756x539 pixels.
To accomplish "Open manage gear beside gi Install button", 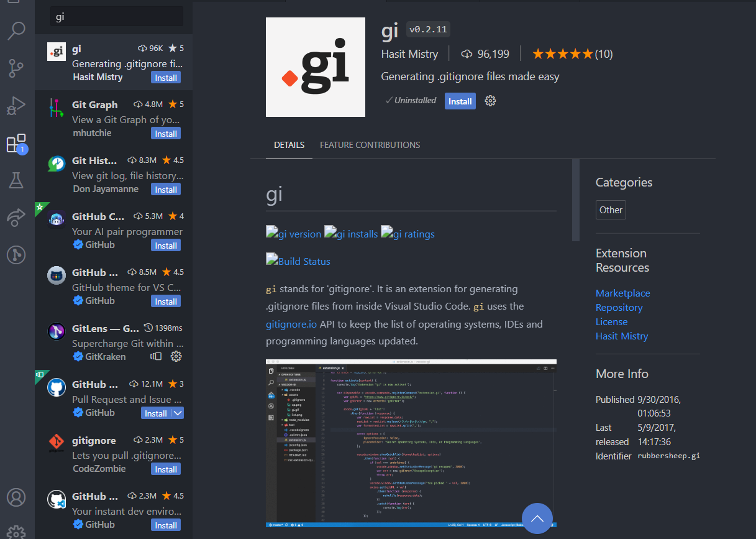I will pyautogui.click(x=490, y=101).
